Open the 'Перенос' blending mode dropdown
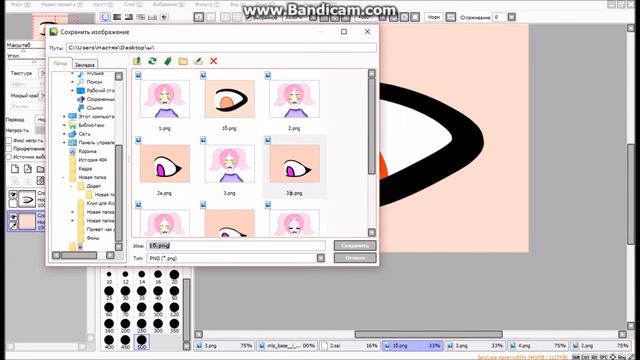The image size is (640, 360). [x=40, y=120]
